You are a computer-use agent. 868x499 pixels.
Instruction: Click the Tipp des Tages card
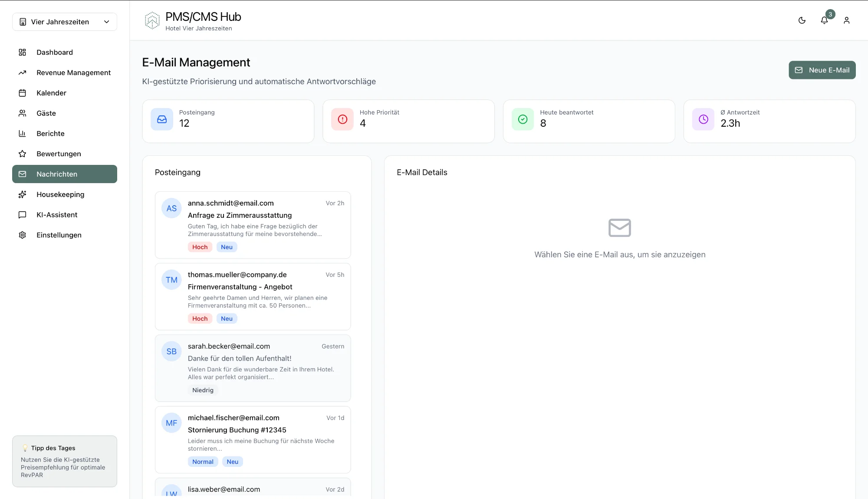65,461
